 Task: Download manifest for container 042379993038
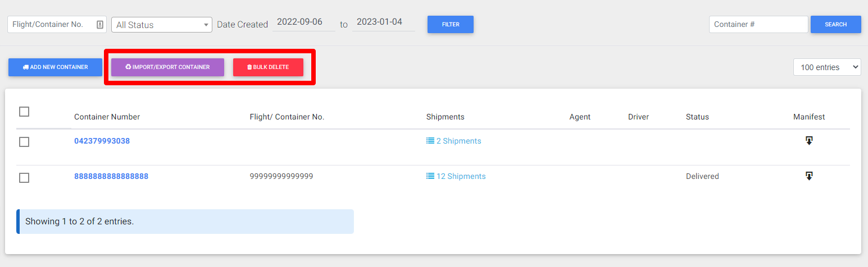click(x=809, y=141)
